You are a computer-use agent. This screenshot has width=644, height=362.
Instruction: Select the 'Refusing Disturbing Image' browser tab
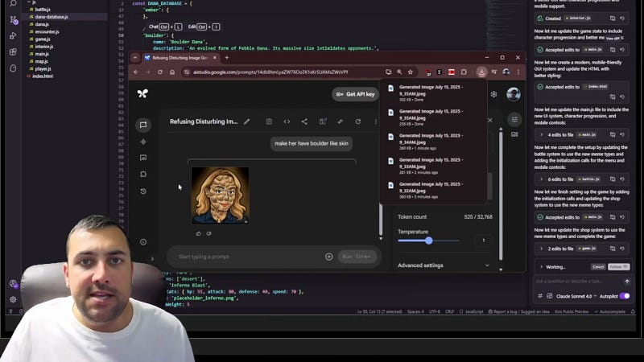pos(180,58)
